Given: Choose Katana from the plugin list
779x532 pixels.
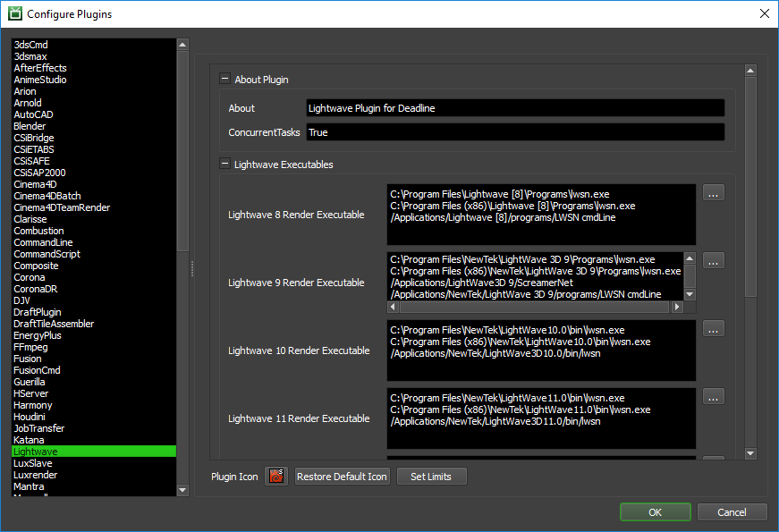Looking at the screenshot, I should coord(29,440).
